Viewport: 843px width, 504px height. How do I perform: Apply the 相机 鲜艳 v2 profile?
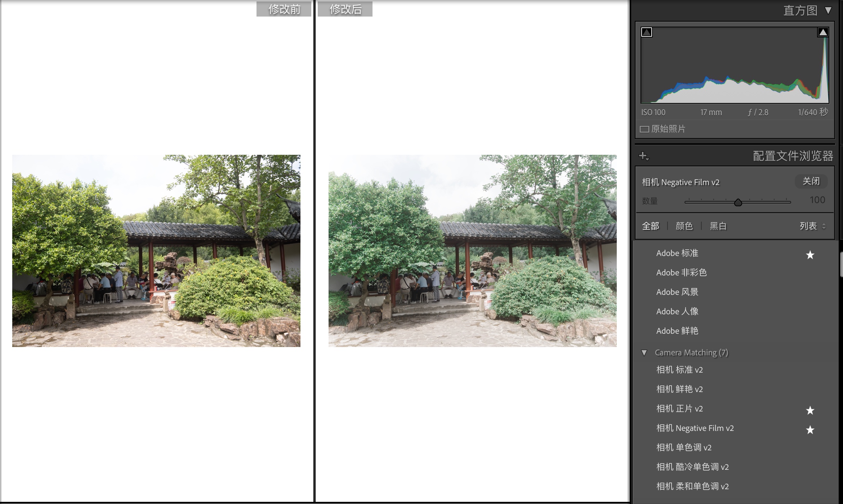[679, 389]
